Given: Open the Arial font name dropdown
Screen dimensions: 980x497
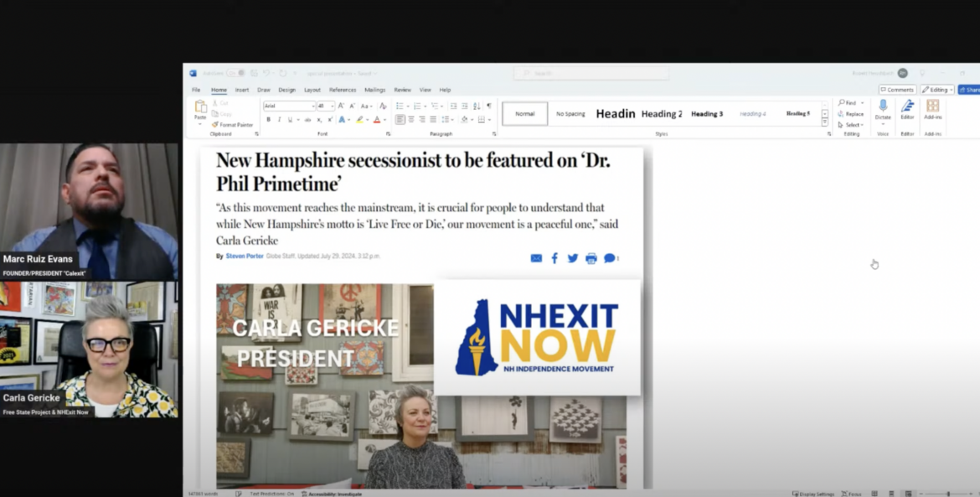Looking at the screenshot, I should pyautogui.click(x=313, y=106).
